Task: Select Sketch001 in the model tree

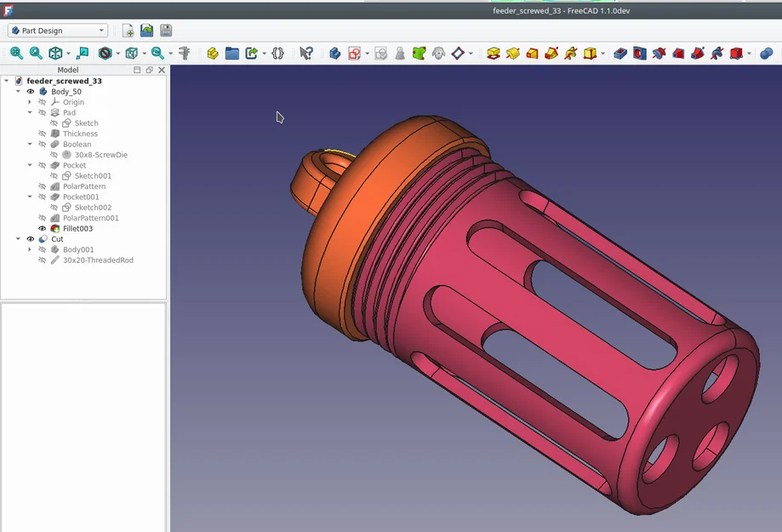Action: pyautogui.click(x=93, y=175)
